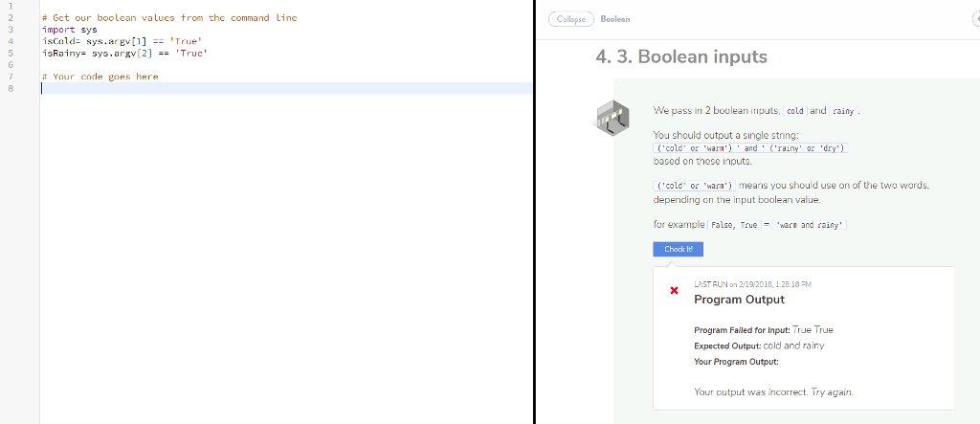Click the isCold assignment line
Screen dimensions: 980x424
coord(122,41)
